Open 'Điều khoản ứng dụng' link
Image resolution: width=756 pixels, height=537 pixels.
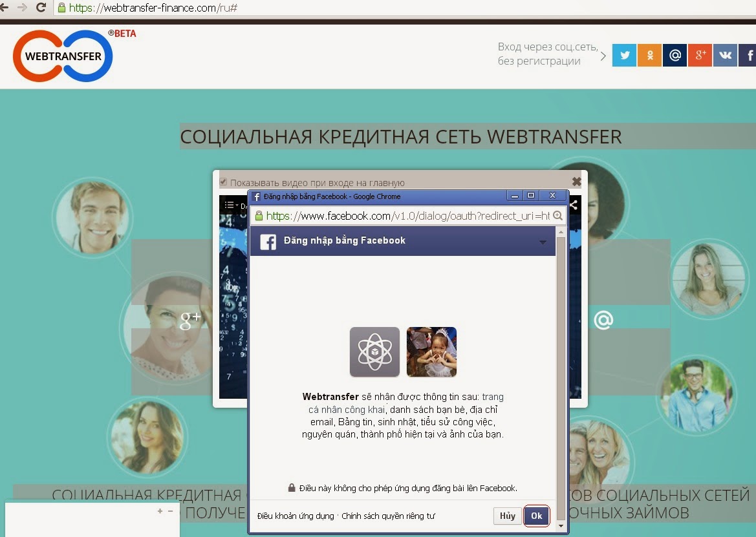pyautogui.click(x=296, y=516)
